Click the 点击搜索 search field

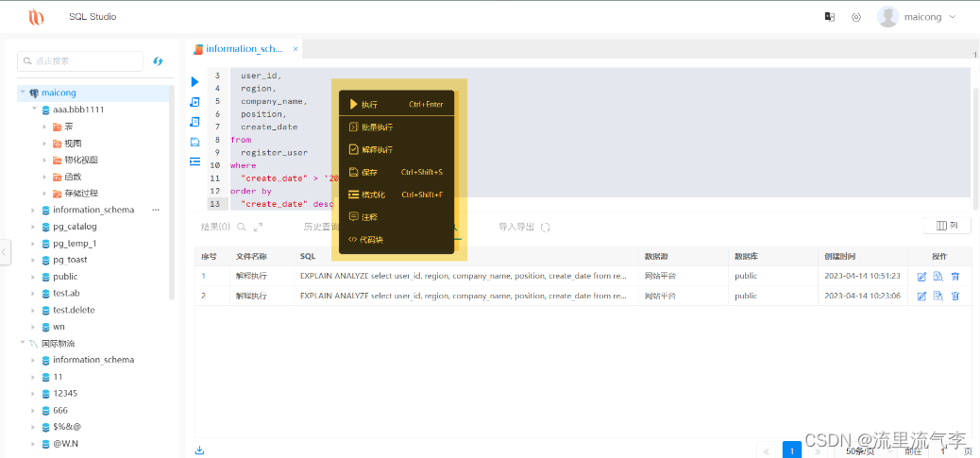coord(80,61)
